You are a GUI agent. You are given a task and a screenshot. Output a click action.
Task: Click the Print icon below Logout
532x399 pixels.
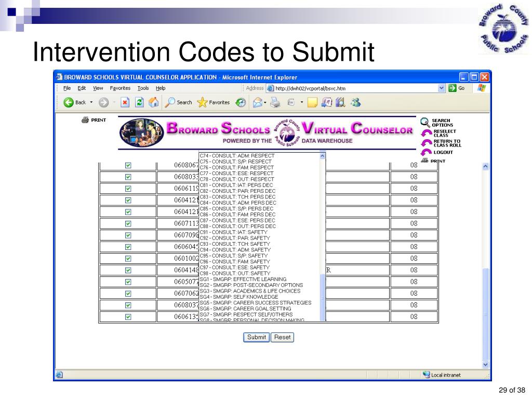pyautogui.click(x=425, y=160)
